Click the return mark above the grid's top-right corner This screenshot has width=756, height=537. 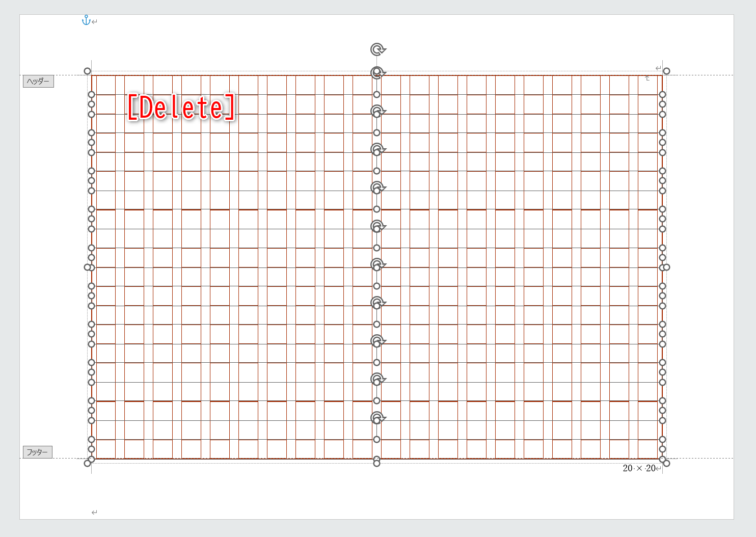point(658,67)
